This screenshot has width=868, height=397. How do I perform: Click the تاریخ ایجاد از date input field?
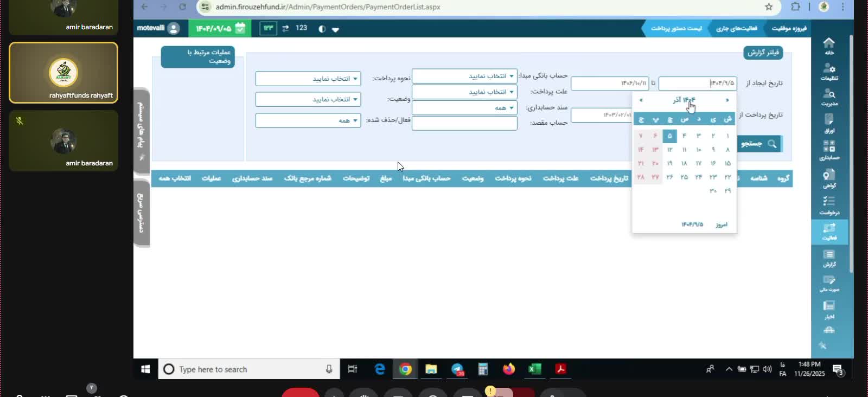point(698,84)
